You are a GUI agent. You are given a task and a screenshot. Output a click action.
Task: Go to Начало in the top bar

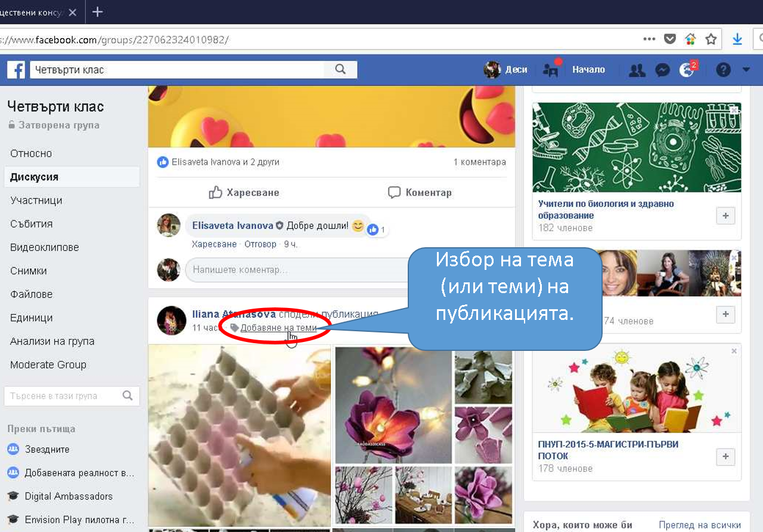pos(588,70)
